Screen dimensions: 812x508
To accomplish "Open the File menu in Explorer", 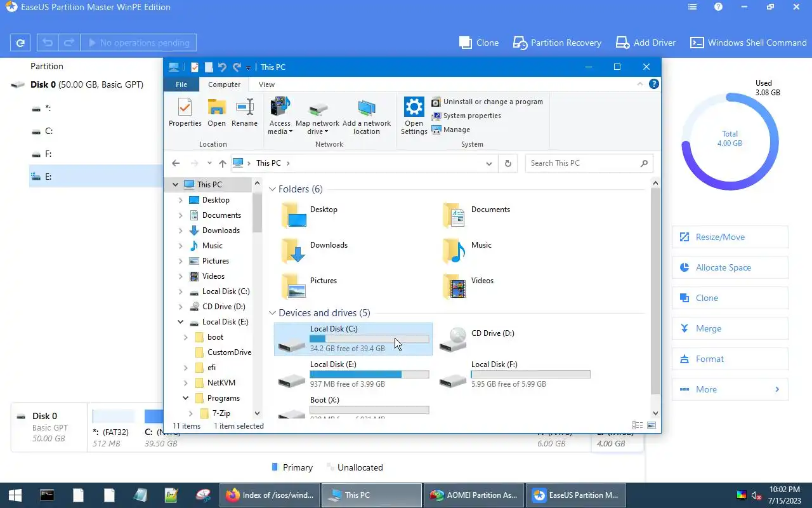I will 181,84.
